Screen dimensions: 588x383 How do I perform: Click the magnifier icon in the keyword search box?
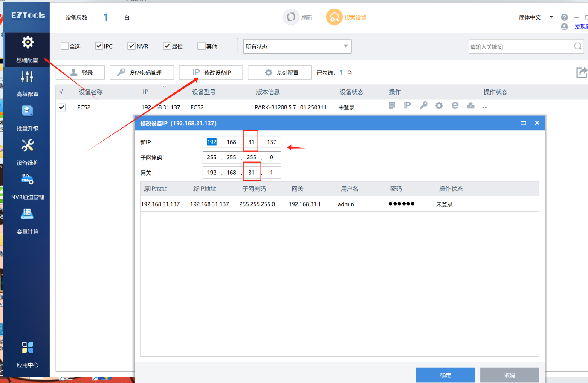[x=578, y=46]
